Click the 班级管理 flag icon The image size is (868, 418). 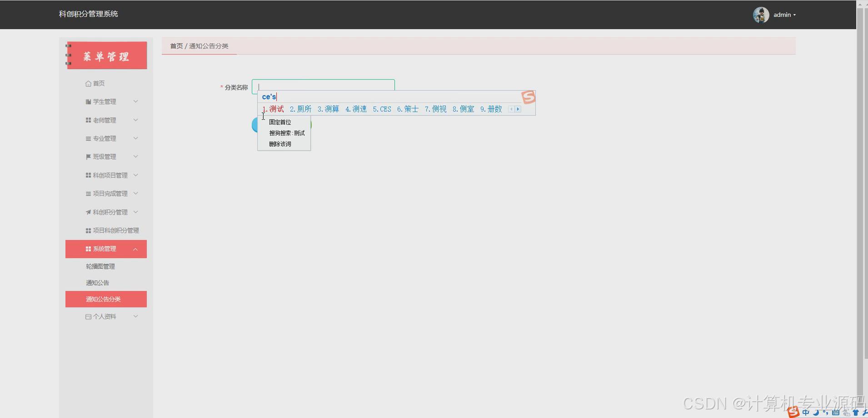pos(88,157)
